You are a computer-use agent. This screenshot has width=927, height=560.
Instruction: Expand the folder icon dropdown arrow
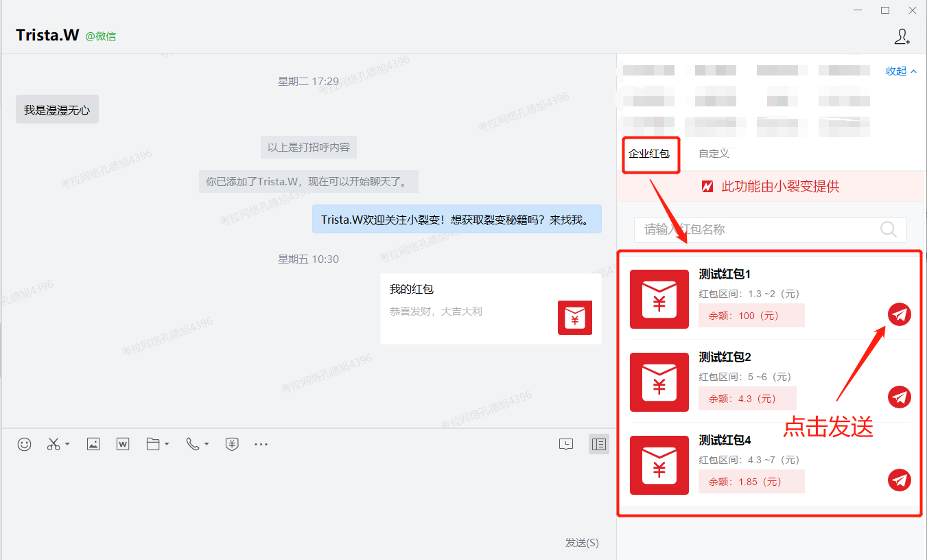coord(167,444)
